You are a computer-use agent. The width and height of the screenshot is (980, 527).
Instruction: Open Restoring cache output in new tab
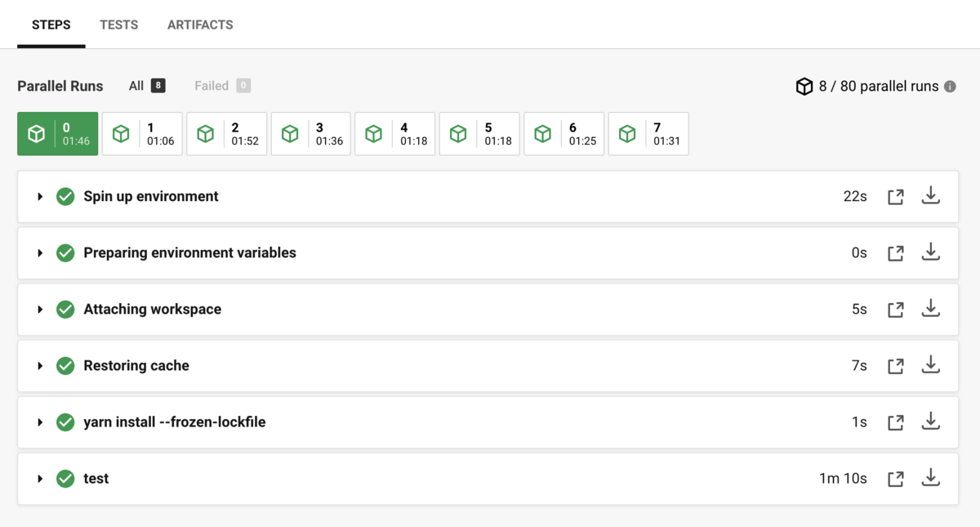(x=896, y=366)
